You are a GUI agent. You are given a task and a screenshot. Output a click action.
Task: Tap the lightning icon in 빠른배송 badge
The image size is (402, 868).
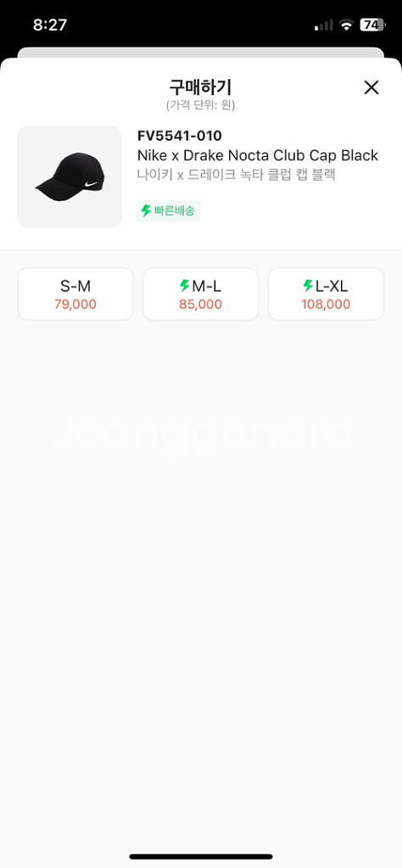coord(146,211)
